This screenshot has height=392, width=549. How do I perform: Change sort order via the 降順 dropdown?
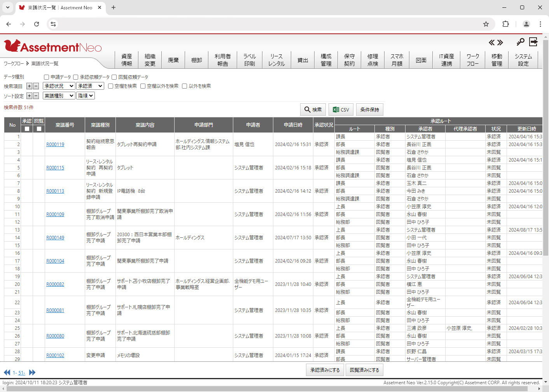tap(85, 95)
